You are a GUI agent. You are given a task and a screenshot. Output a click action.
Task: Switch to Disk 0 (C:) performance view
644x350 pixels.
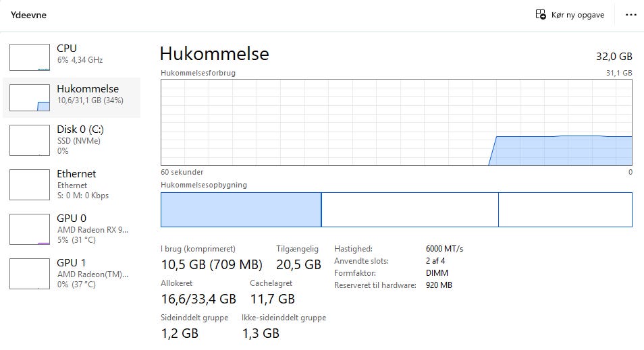pos(80,129)
